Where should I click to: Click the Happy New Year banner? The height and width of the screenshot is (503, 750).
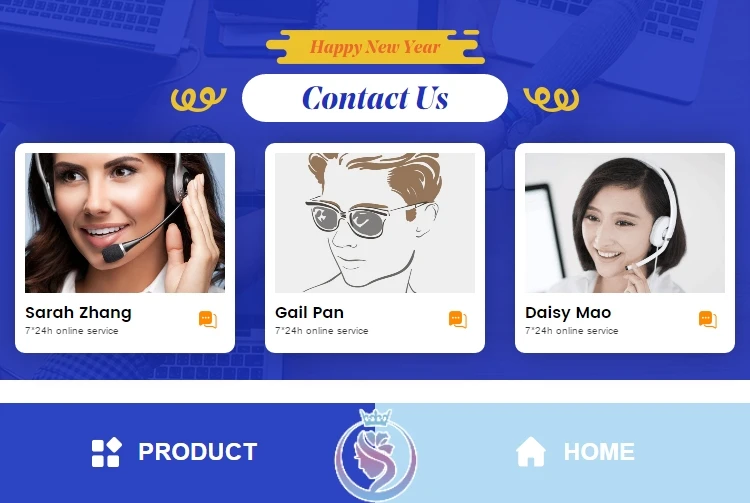[x=373, y=47]
